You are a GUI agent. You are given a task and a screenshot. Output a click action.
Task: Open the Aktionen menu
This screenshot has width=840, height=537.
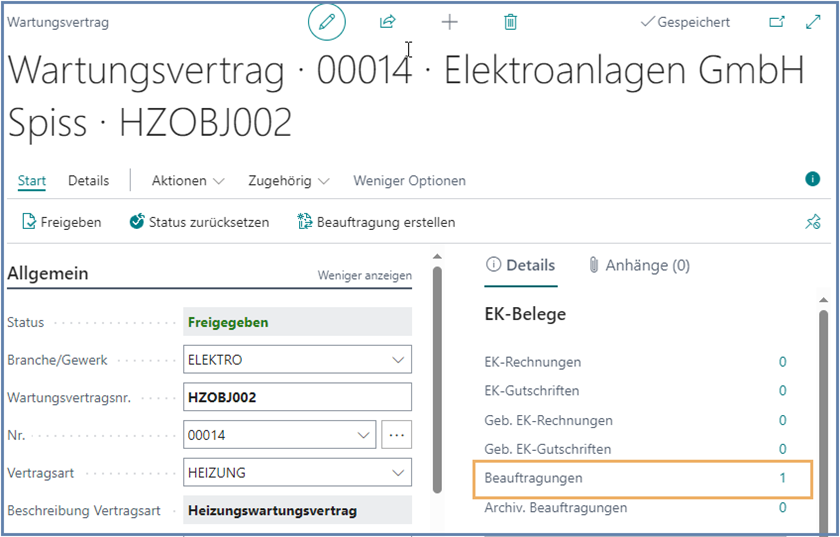[188, 181]
